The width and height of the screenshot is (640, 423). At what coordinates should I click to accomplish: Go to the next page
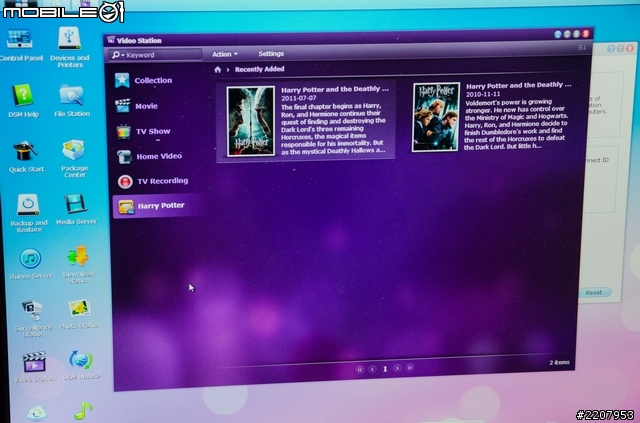click(397, 368)
